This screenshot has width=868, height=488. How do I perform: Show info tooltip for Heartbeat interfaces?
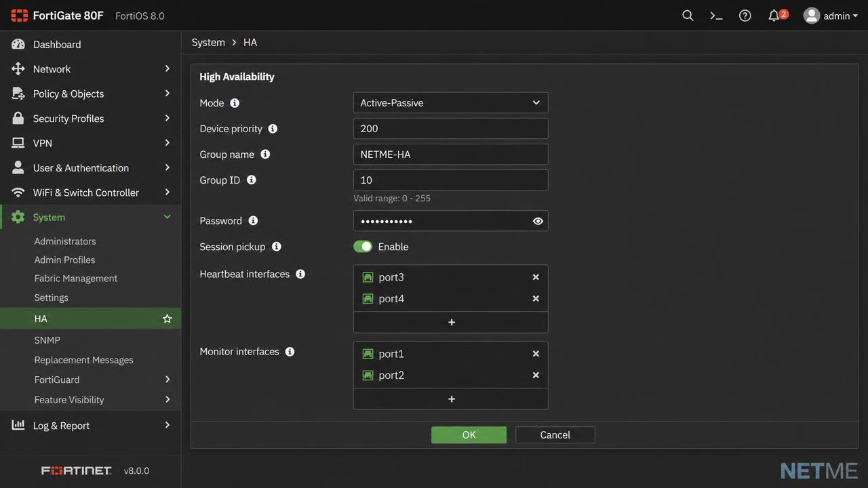(x=300, y=274)
